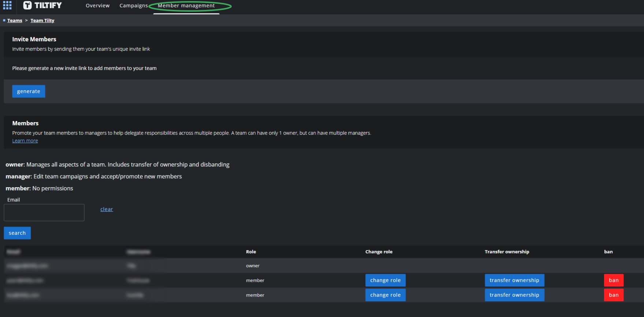Click inside the Email input field

coord(44,212)
